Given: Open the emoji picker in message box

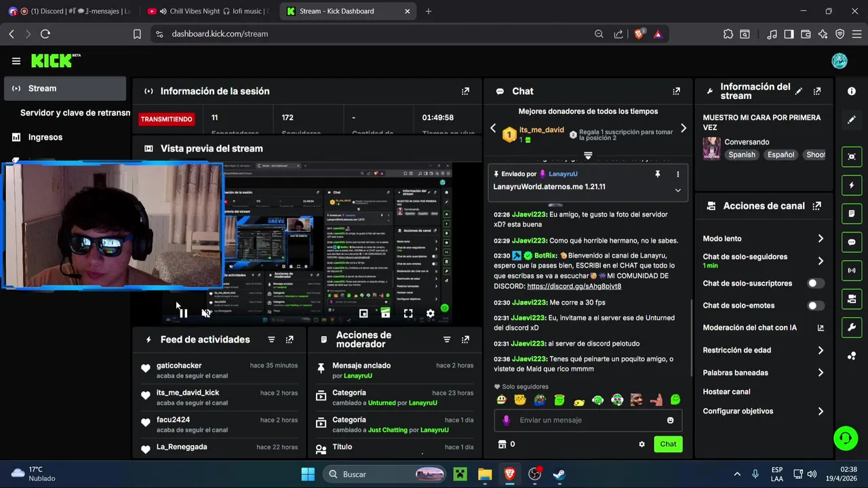Looking at the screenshot, I should click(671, 420).
